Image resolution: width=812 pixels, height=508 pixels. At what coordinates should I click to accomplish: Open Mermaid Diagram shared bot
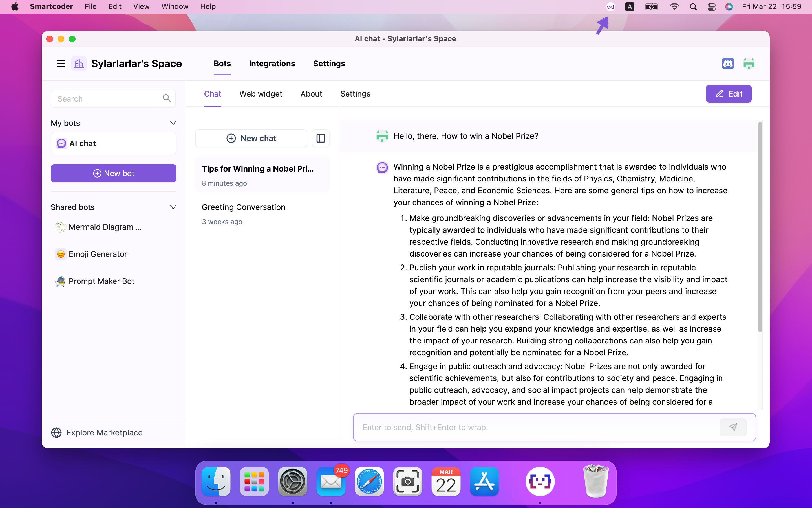[113, 227]
